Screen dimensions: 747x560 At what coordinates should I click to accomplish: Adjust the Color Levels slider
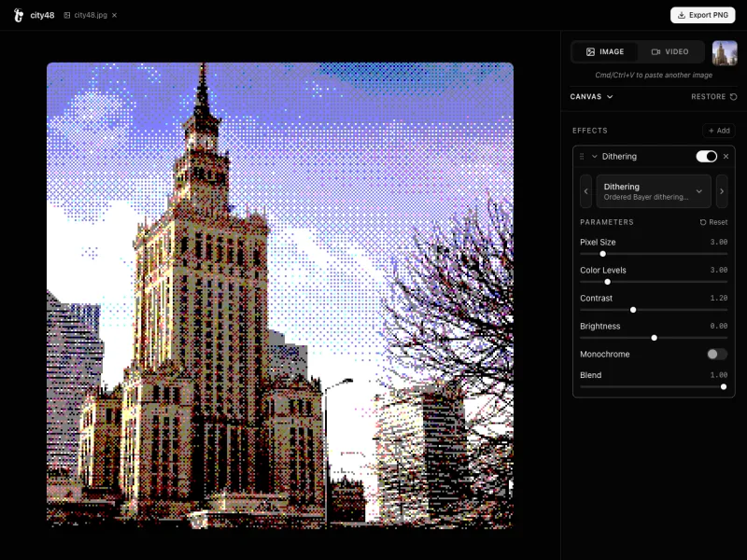[654, 282]
